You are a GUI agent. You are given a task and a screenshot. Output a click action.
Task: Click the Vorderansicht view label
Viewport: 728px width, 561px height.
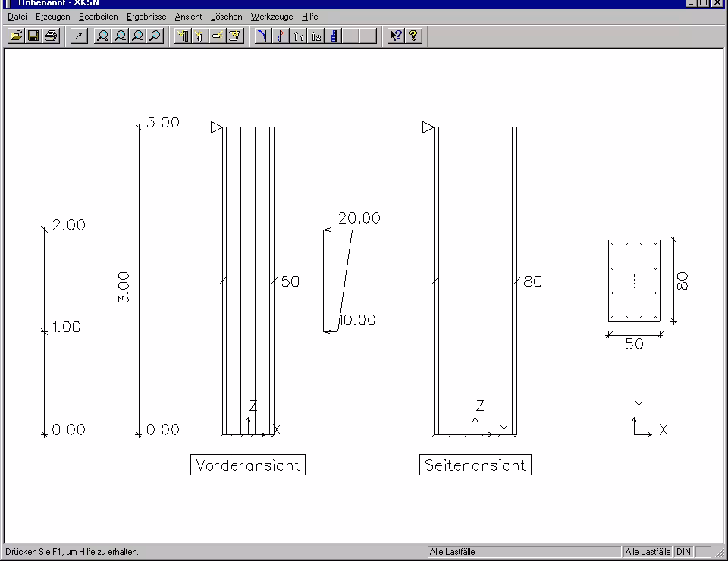[248, 465]
